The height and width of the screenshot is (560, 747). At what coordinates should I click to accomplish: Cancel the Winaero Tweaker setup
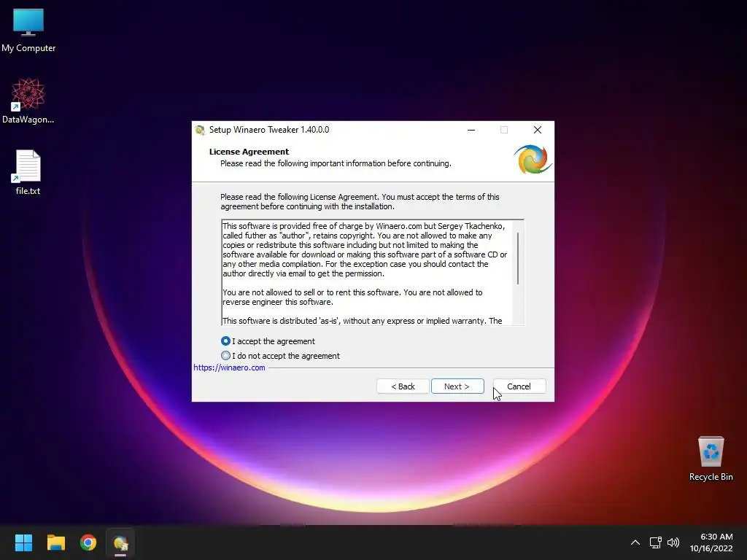(x=519, y=386)
